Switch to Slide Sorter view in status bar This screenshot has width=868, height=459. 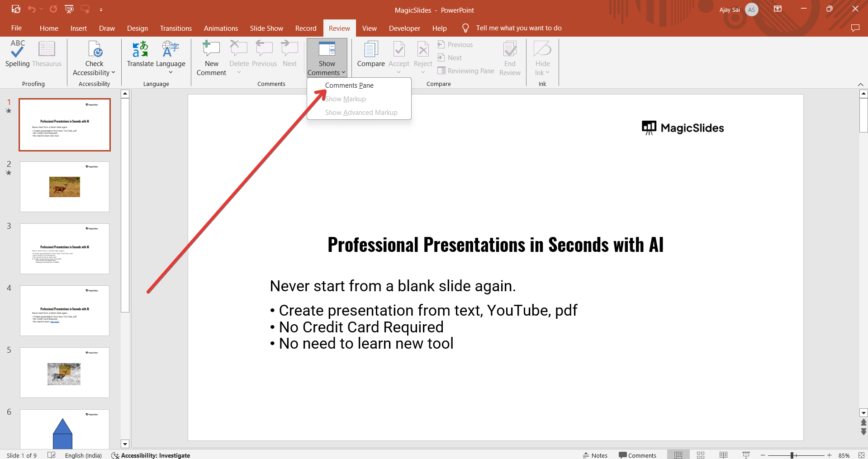[701, 455]
